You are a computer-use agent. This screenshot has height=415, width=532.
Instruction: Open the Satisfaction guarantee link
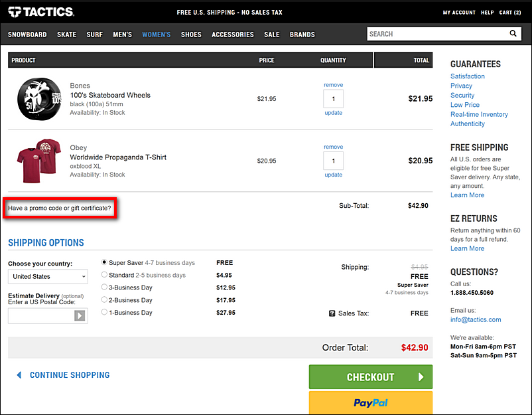tap(468, 76)
